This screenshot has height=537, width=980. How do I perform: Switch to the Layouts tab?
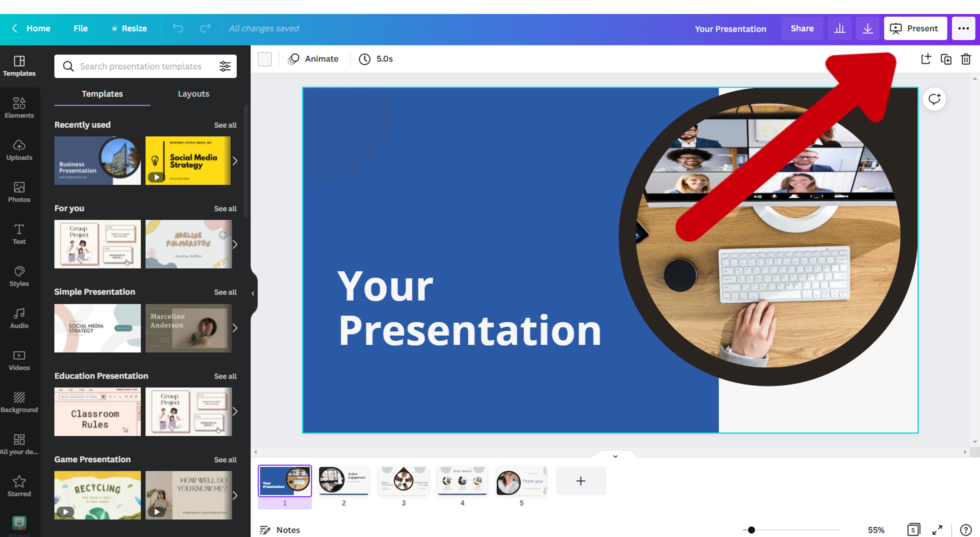pyautogui.click(x=193, y=94)
